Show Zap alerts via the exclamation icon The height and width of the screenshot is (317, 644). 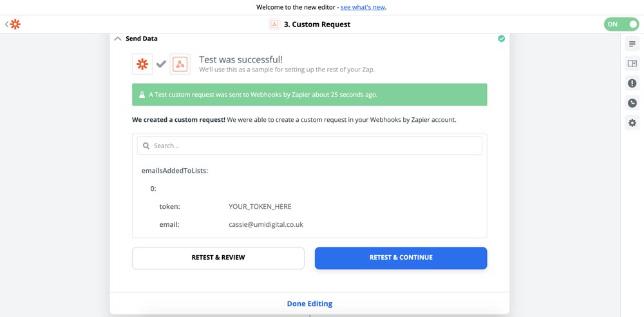(x=632, y=83)
